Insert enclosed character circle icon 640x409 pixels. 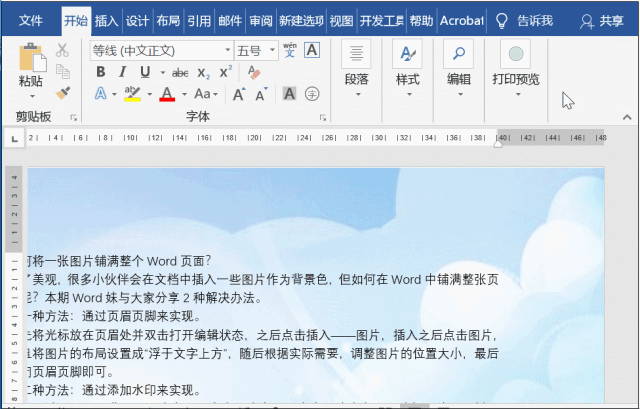pyautogui.click(x=312, y=94)
